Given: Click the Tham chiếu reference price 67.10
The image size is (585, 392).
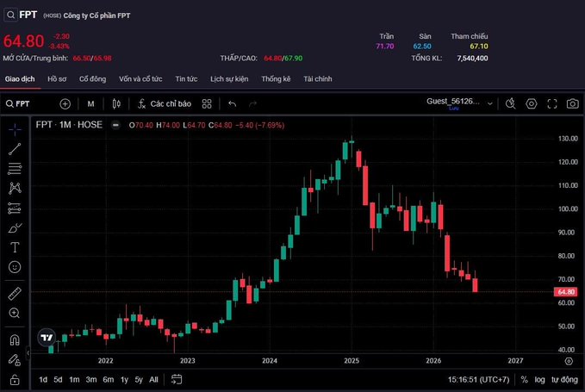Looking at the screenshot, I should tap(479, 47).
